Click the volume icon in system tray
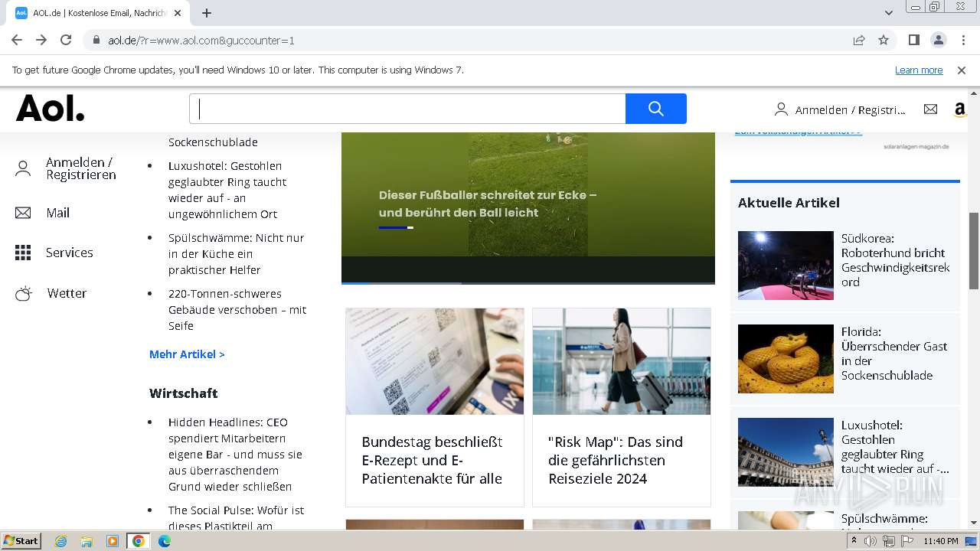This screenshot has width=980, height=551. coord(871,541)
